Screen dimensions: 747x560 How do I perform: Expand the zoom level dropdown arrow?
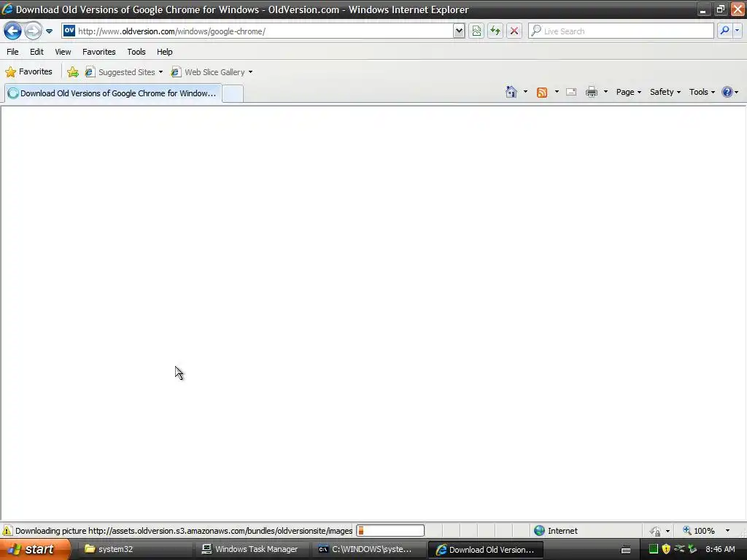(727, 531)
